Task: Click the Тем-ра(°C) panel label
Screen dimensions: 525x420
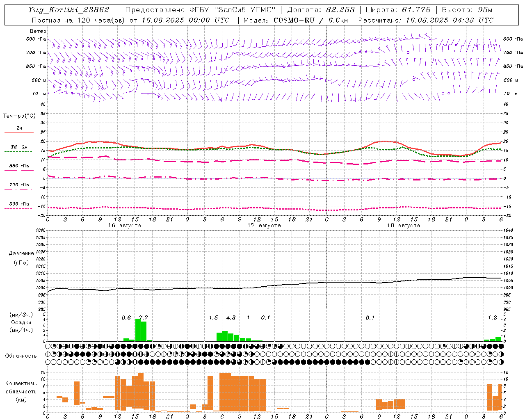Action: point(19,116)
